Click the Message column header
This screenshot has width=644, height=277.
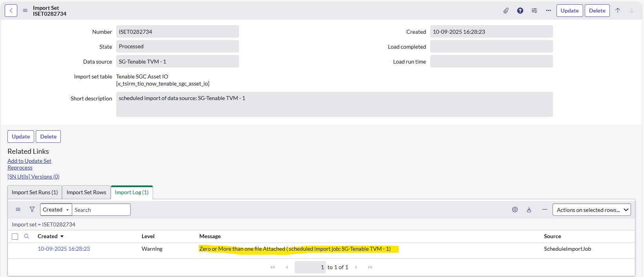210,236
